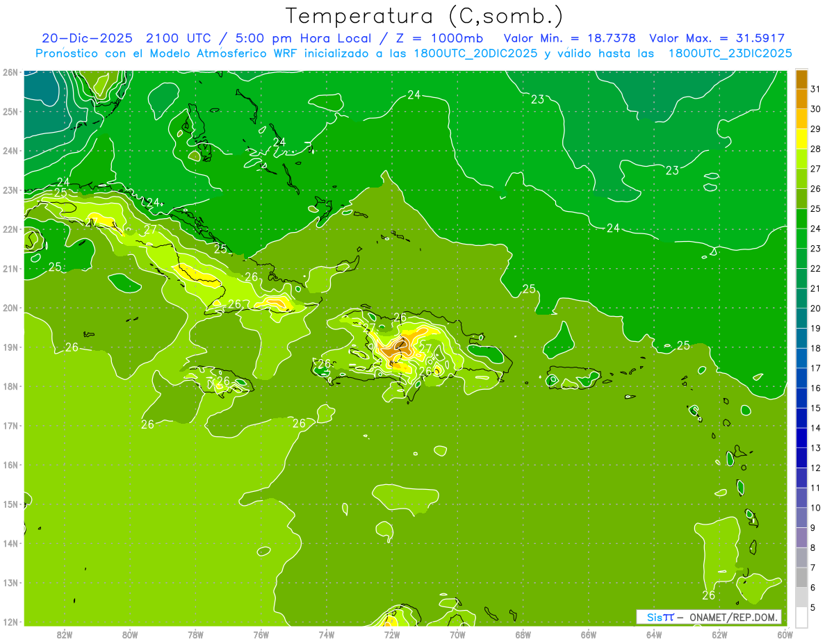Click the "ONAMET/REP.DOM." credit box

tap(708, 617)
